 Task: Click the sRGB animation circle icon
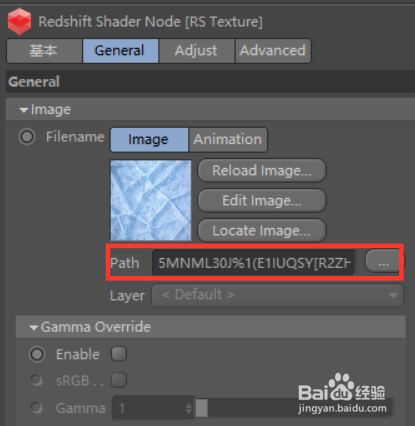click(x=36, y=380)
